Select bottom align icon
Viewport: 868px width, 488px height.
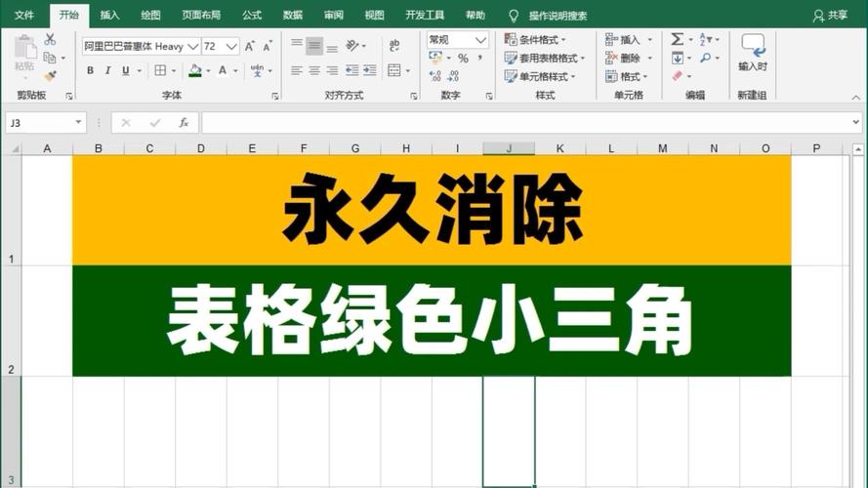[x=332, y=48]
